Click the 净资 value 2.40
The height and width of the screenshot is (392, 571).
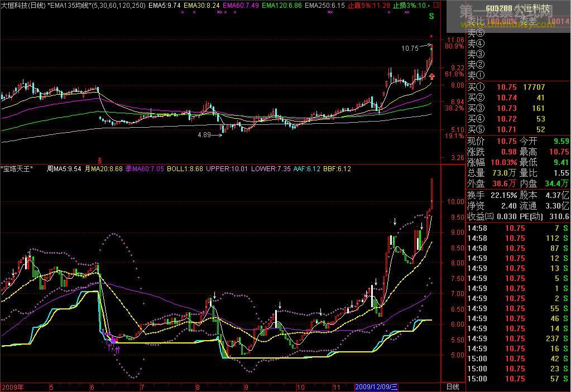pyautogui.click(x=508, y=206)
